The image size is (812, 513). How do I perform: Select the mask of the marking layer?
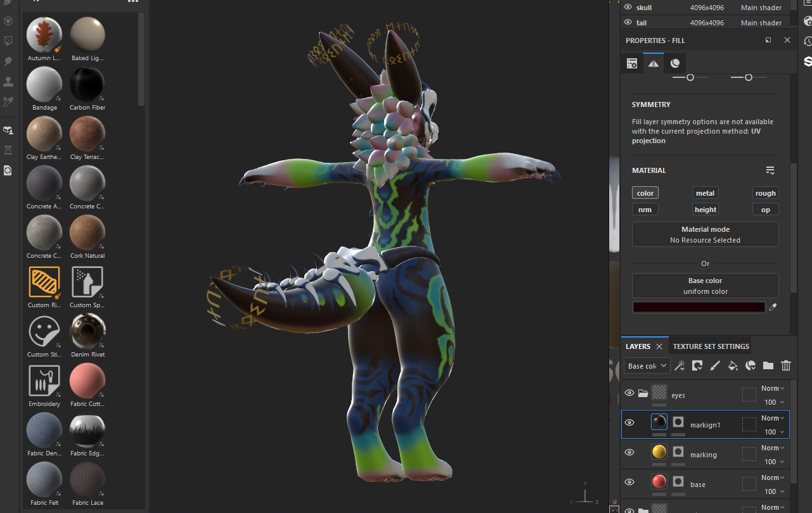click(678, 452)
